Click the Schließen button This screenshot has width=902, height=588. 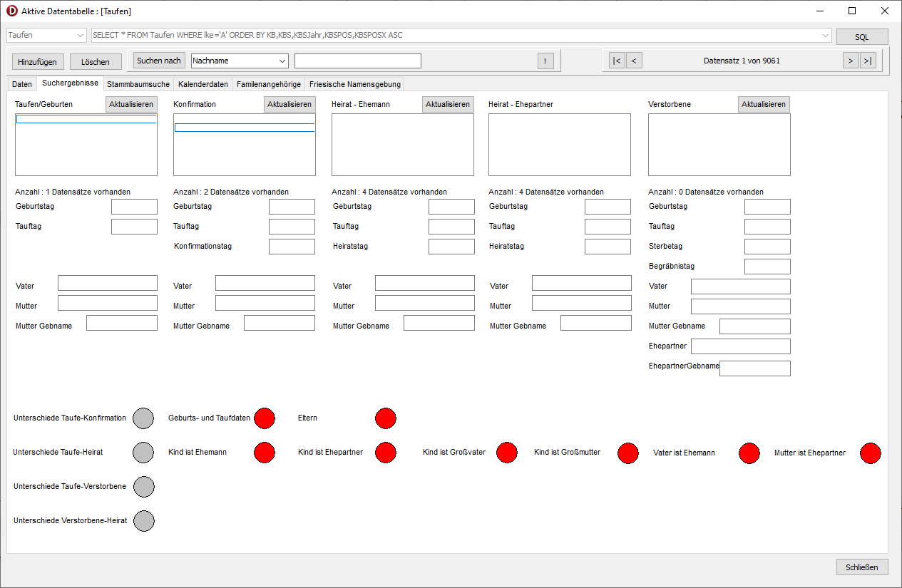click(862, 567)
